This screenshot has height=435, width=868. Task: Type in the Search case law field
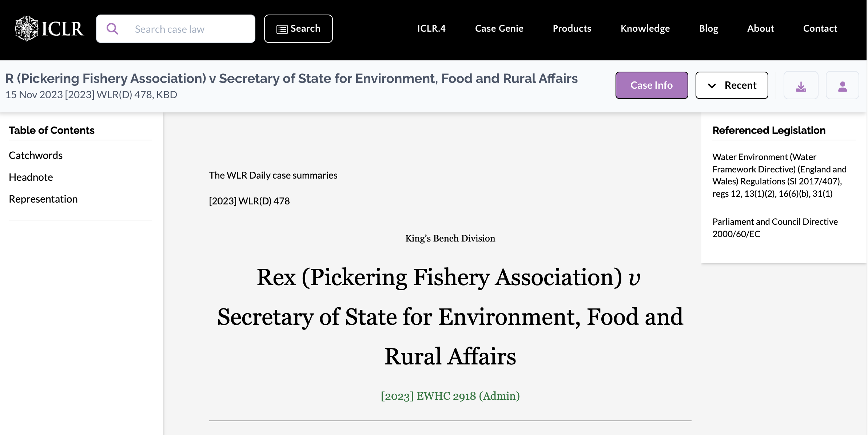[x=189, y=29]
